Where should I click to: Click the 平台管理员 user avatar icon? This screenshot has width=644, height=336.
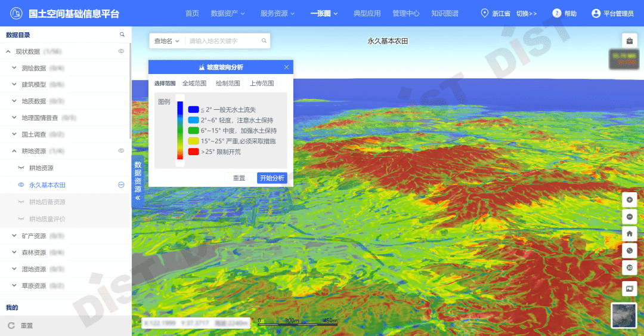(x=596, y=13)
